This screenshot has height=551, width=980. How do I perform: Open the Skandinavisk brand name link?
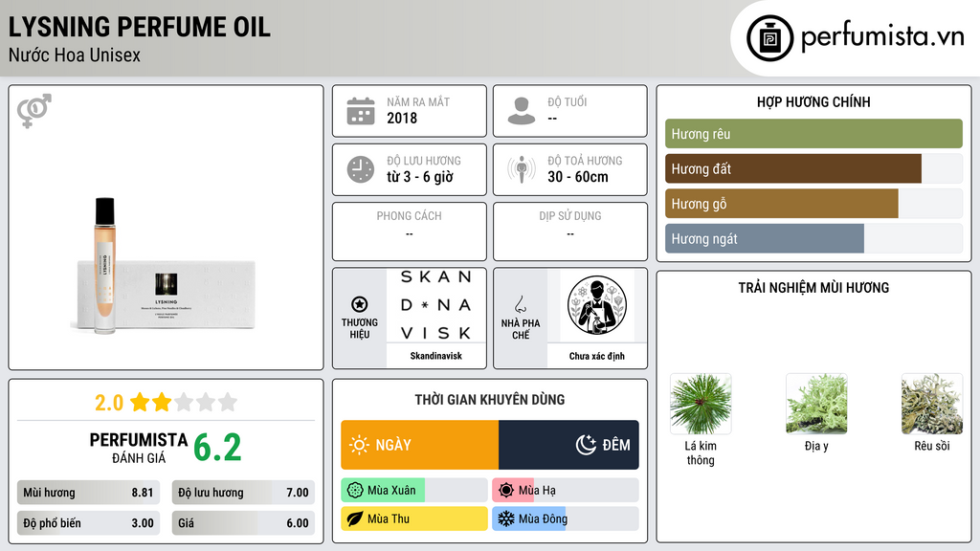point(435,356)
